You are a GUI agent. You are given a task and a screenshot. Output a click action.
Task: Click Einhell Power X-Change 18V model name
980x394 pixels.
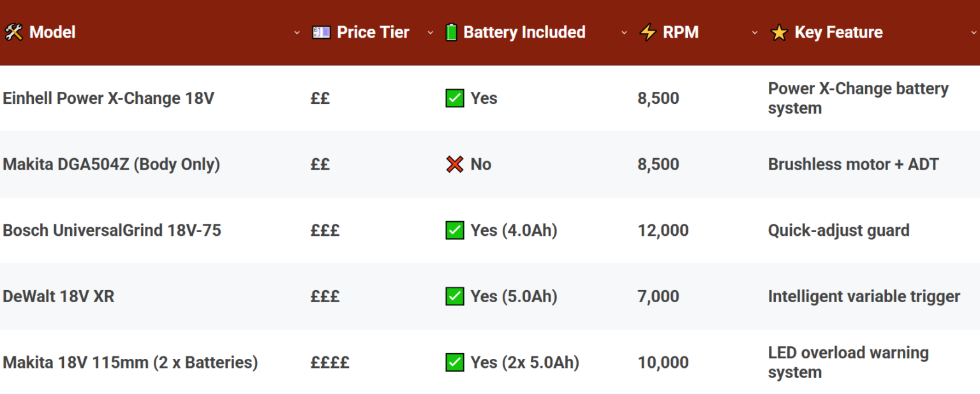pos(108,98)
